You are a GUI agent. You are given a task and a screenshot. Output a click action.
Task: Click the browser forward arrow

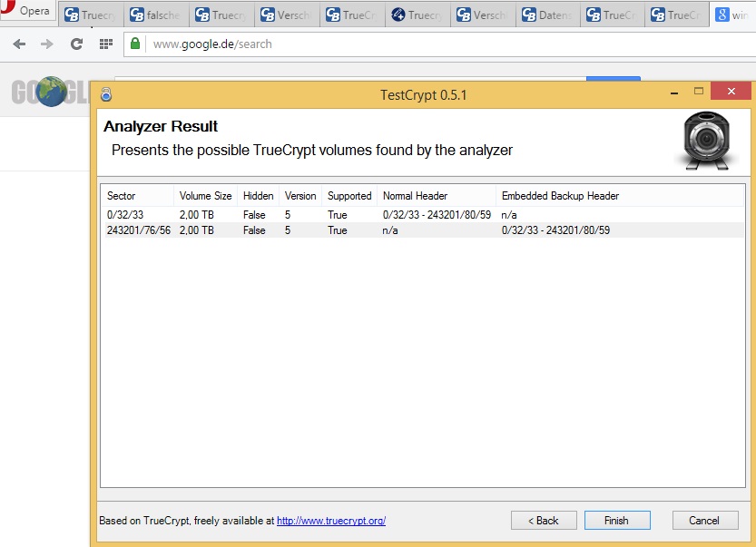coord(47,44)
